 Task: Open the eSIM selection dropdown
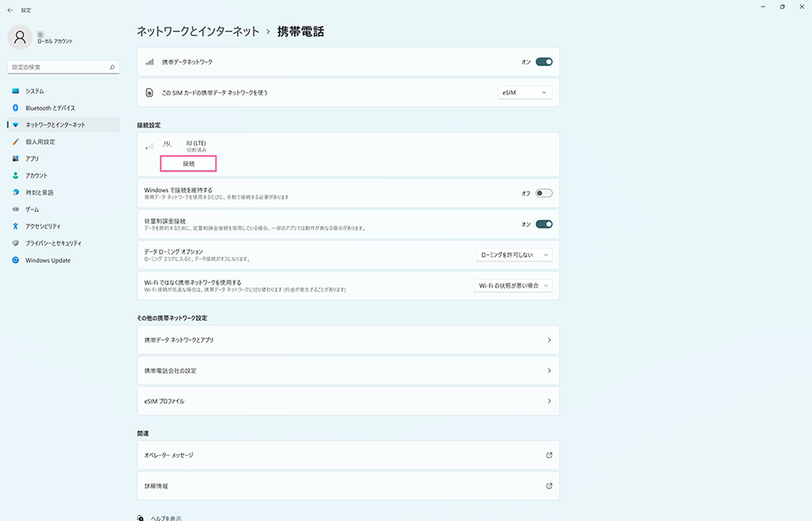(x=525, y=92)
